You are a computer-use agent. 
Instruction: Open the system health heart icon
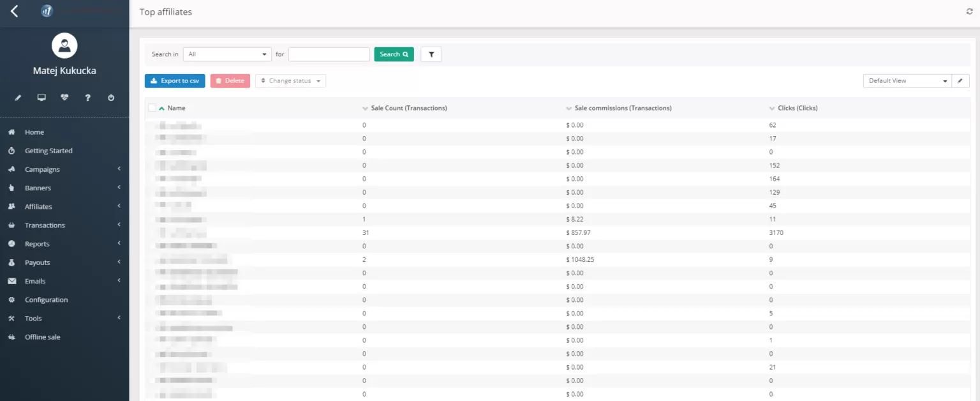(x=64, y=97)
